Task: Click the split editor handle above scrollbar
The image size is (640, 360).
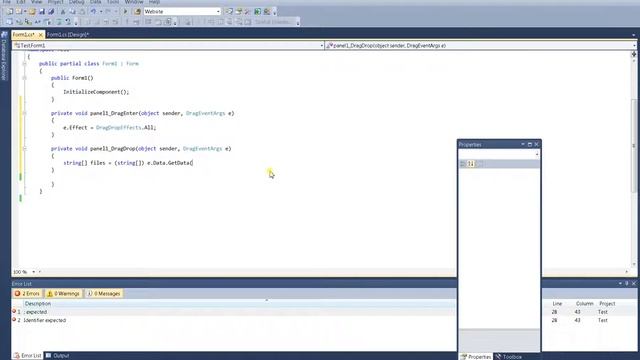Action: pyautogui.click(x=634, y=54)
